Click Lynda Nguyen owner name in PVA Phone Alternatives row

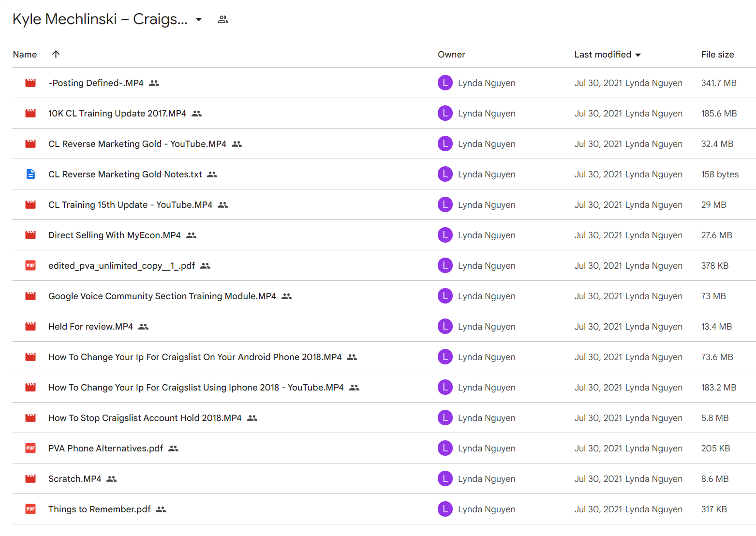487,449
